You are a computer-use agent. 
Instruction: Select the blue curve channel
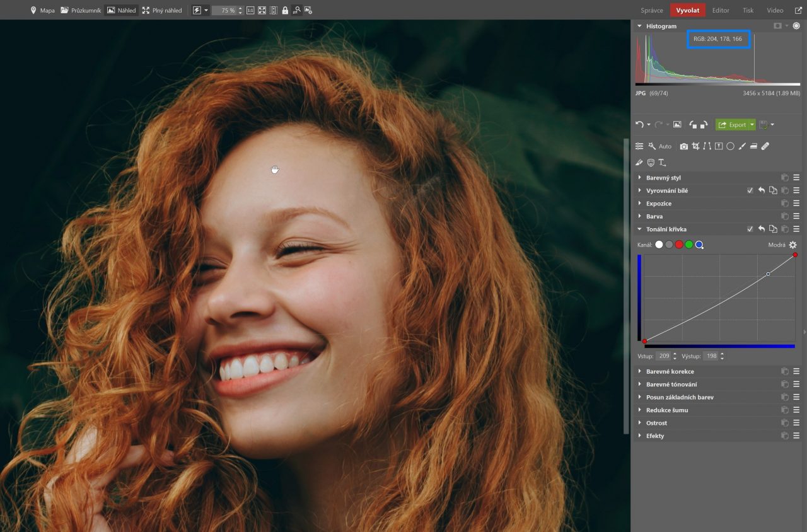click(699, 245)
